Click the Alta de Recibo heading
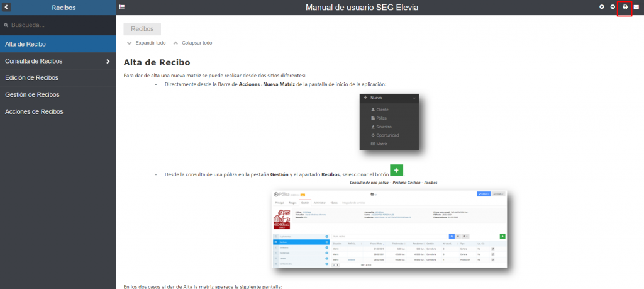The image size is (644, 289). tap(157, 62)
